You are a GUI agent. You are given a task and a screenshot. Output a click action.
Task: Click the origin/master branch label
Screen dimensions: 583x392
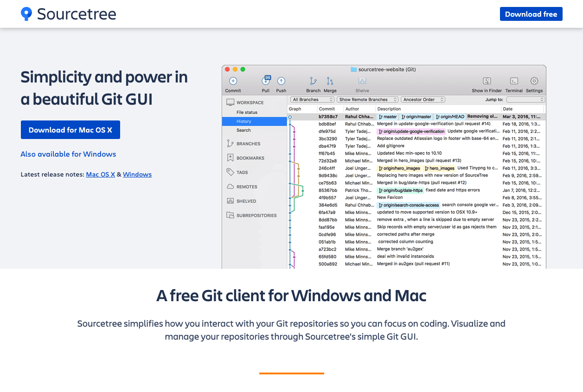pos(416,117)
